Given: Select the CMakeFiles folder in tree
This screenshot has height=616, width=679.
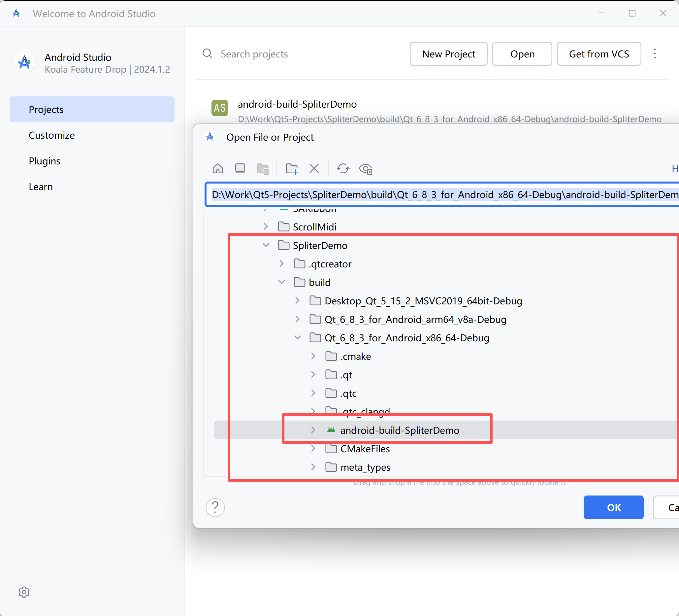Looking at the screenshot, I should pos(365,449).
